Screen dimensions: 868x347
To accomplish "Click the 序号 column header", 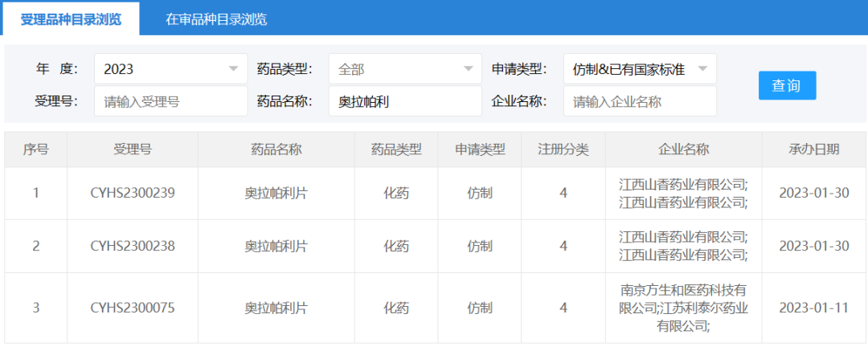I will tap(35, 149).
